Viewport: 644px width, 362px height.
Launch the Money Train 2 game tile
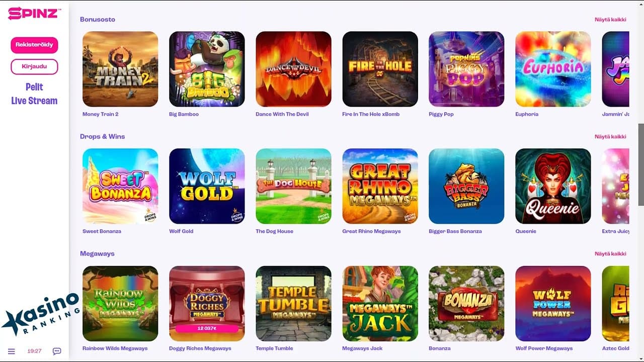[x=120, y=69]
